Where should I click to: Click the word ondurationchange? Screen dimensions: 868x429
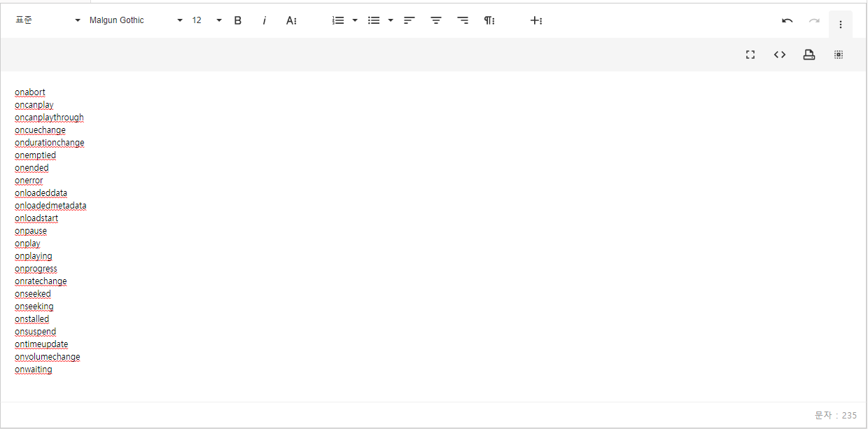pyautogui.click(x=50, y=143)
